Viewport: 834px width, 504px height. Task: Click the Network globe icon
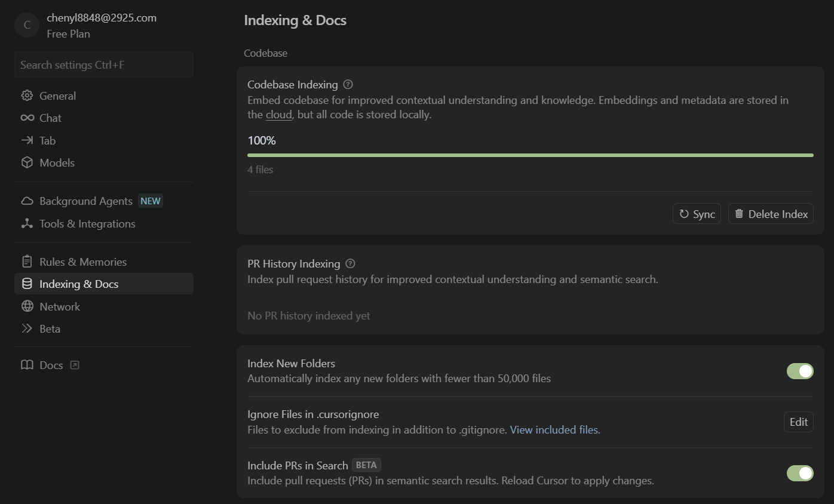point(27,306)
